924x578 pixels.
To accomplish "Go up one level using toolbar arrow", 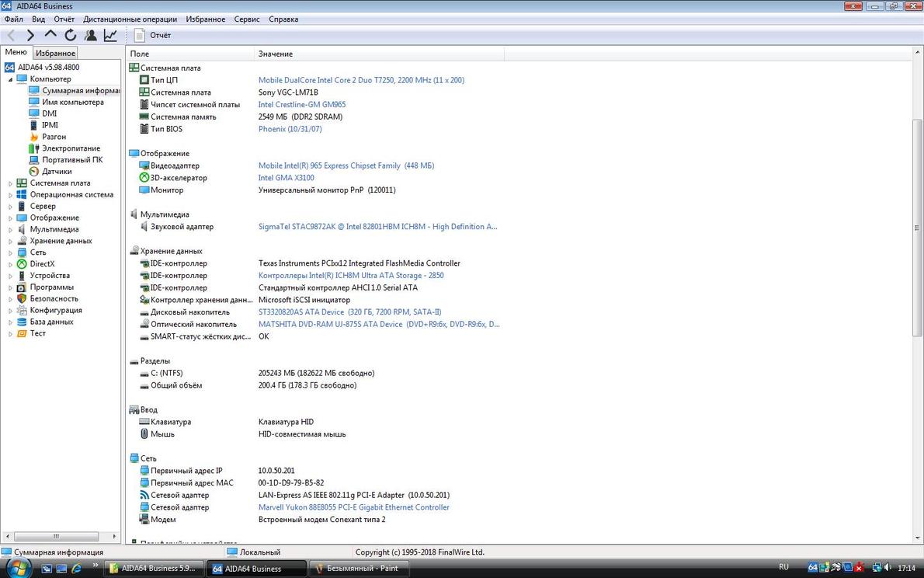I will pos(50,36).
